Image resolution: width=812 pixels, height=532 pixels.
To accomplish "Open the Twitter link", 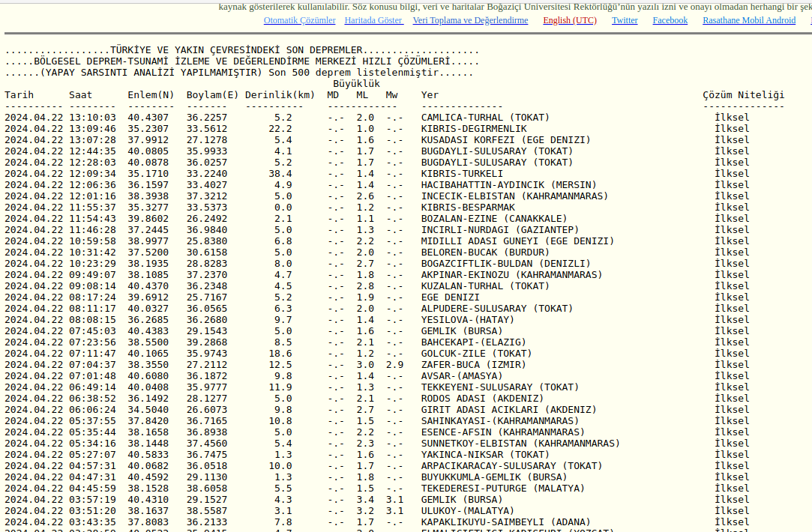I will point(625,20).
